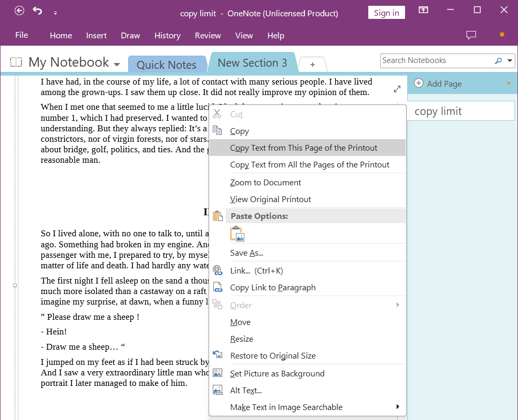The width and height of the screenshot is (518, 420).
Task: Click the text "Please draw me a sheep !"
Action: (x=93, y=317)
